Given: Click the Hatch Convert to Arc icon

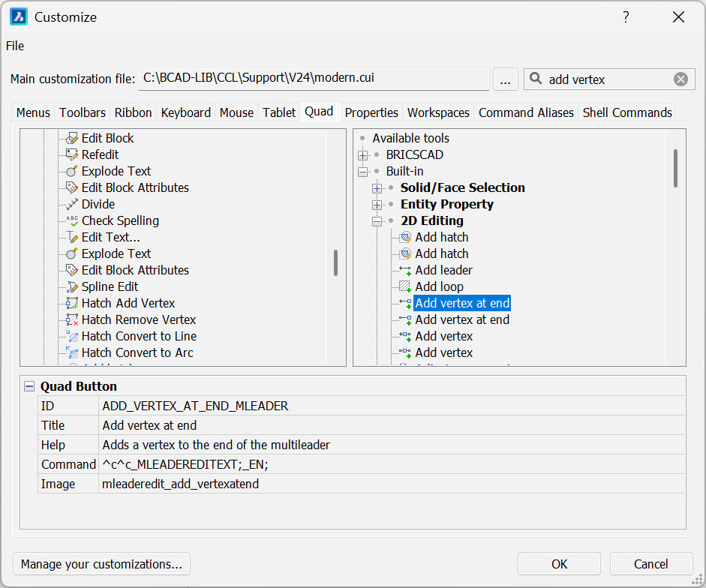Looking at the screenshot, I should point(71,353).
